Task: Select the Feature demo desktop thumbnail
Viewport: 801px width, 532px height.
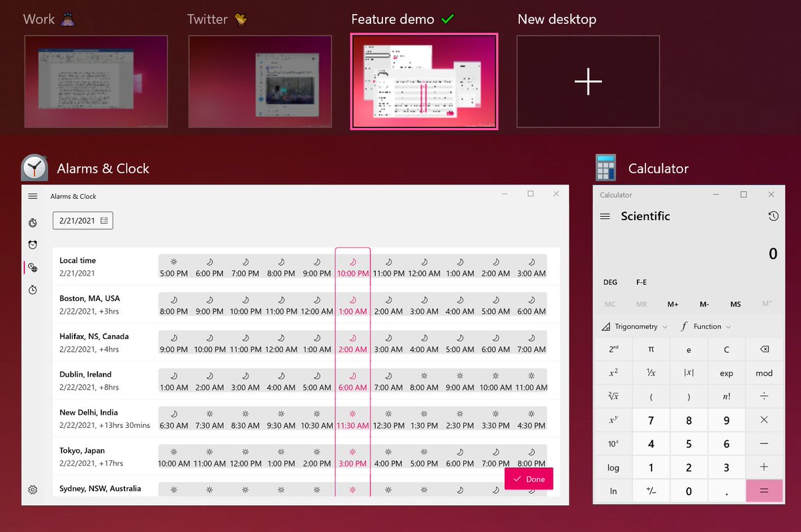Action: [x=424, y=81]
